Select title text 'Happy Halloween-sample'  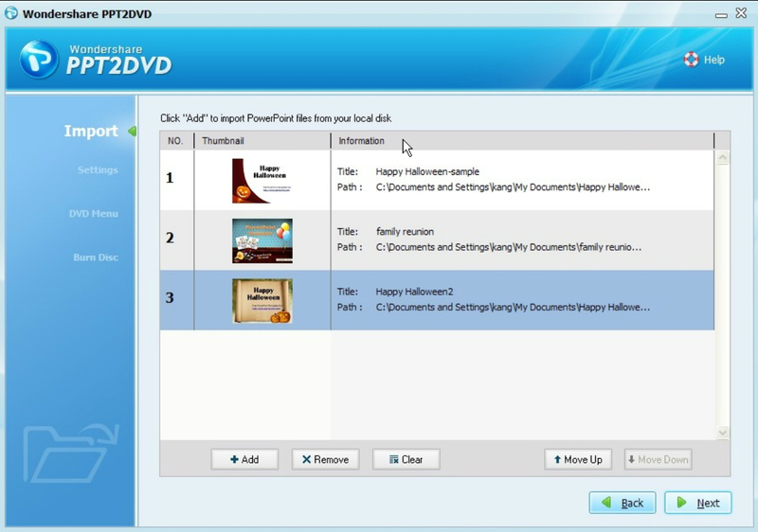tap(427, 171)
